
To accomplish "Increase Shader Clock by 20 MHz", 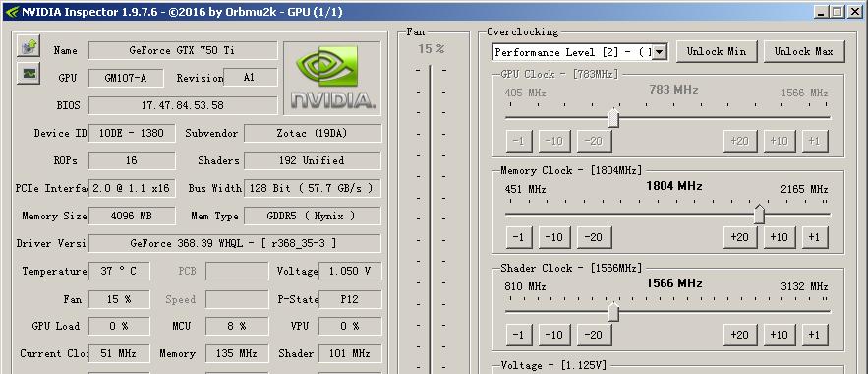I will coord(739,335).
